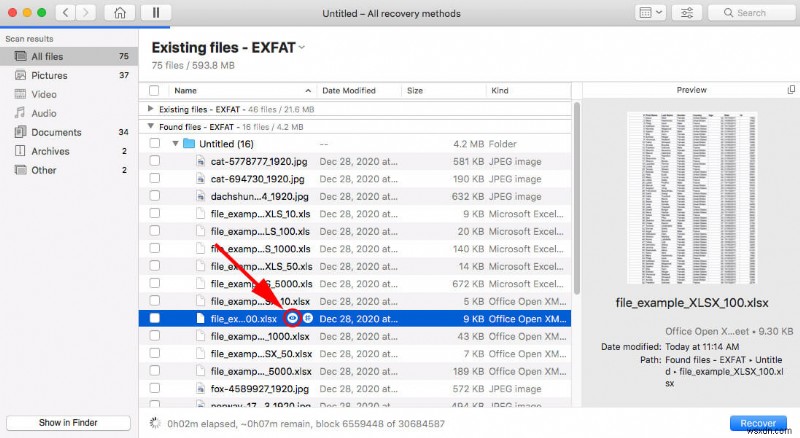800x438 pixels.
Task: Check the cat-5778777_1920.jpg checkbox
Action: pyautogui.click(x=155, y=161)
